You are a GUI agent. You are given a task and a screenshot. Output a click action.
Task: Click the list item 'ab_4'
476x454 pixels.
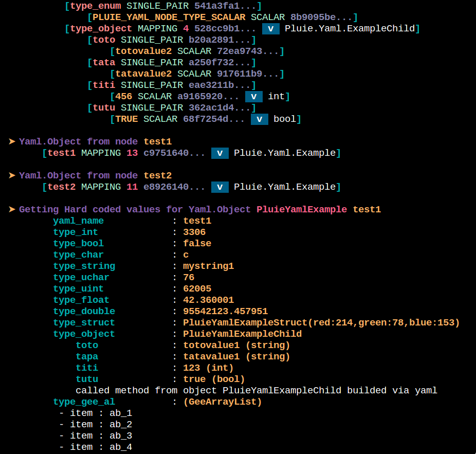[121, 447]
